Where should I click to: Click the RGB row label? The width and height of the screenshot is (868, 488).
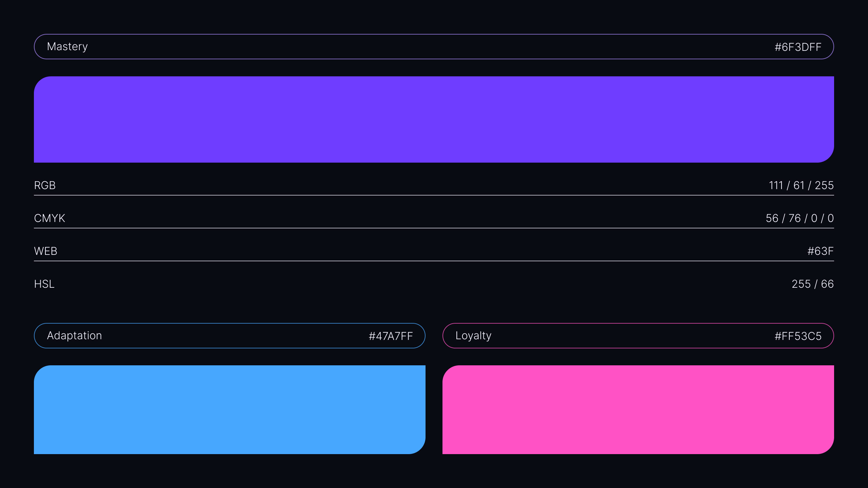tap(45, 185)
